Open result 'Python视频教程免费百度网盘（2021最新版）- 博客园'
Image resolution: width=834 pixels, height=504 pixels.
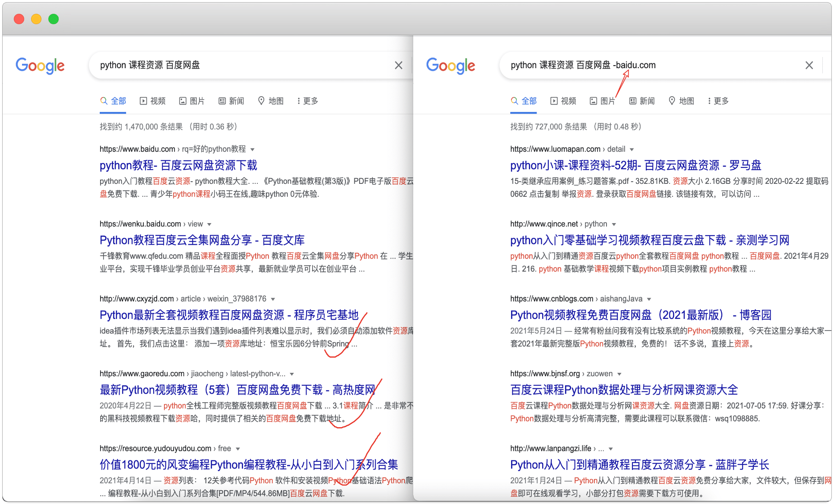tap(641, 315)
